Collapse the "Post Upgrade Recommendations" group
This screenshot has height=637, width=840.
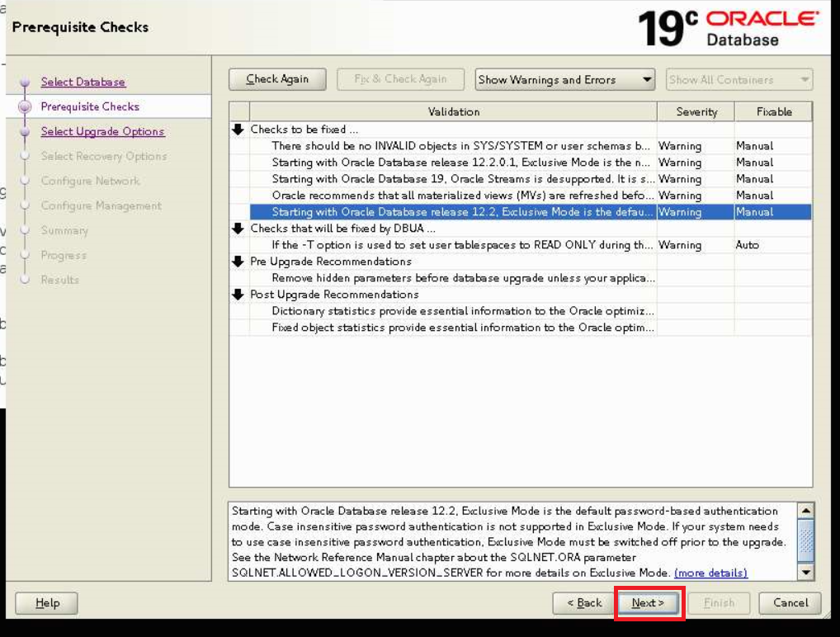238,294
